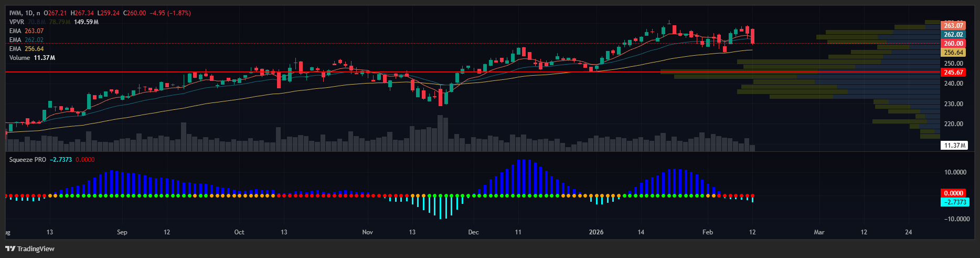Click the 11 date label on time axis
This screenshot has width=980, height=258.
[x=518, y=232]
